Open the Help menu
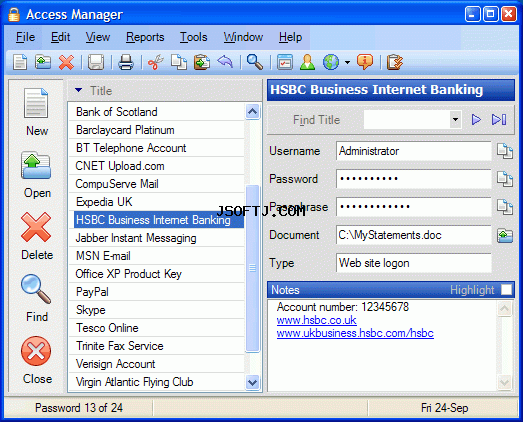The width and height of the screenshot is (523, 422). coord(291,37)
